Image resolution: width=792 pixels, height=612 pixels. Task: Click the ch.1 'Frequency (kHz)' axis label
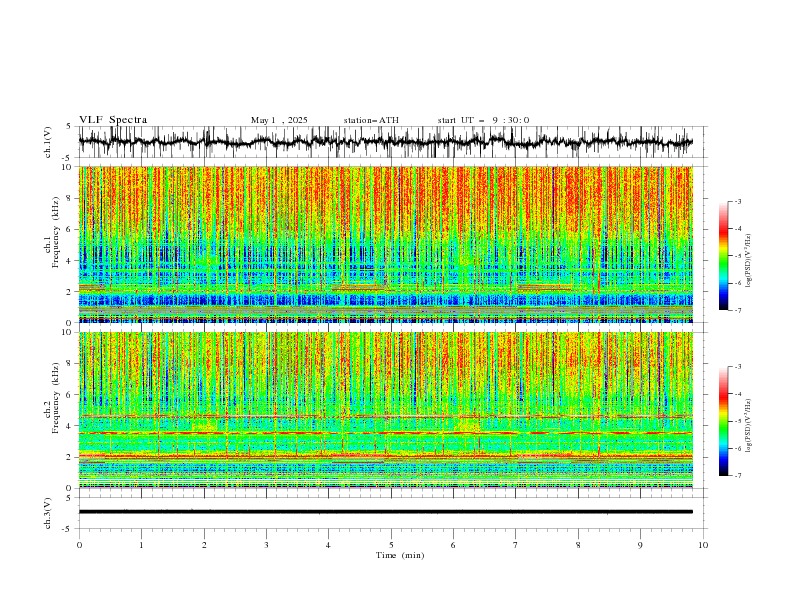55,233
